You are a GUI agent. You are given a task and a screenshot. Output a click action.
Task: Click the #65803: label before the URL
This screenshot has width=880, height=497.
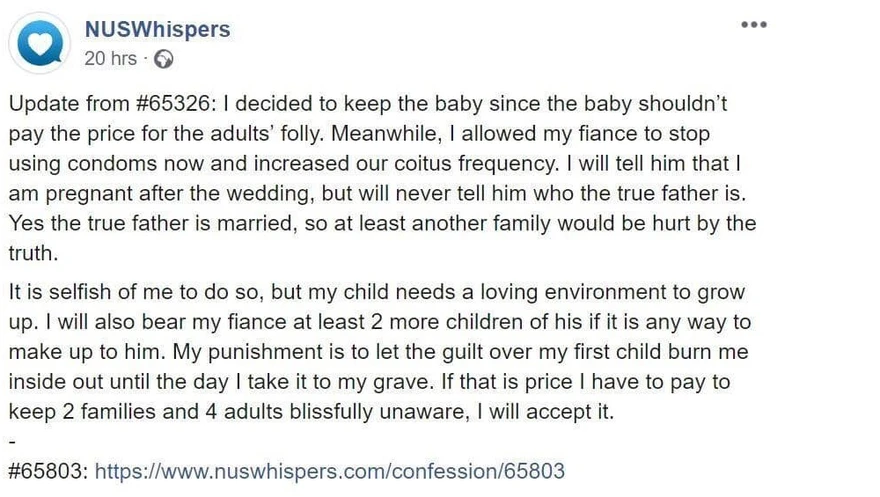tap(49, 471)
